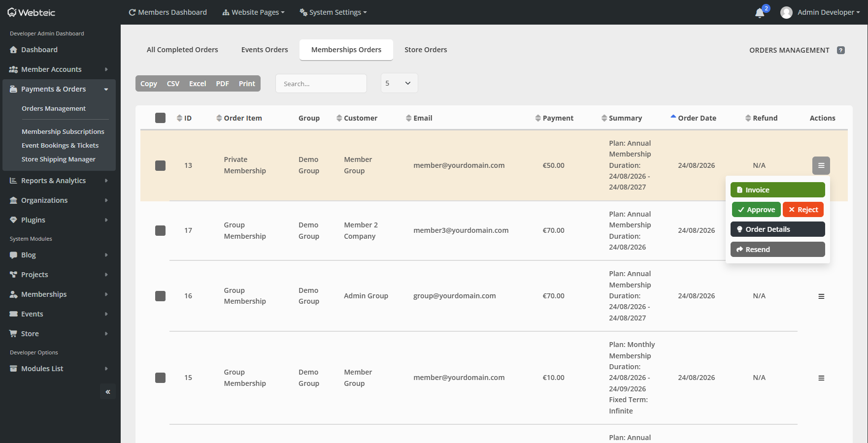
Task: Switch to All Completed Orders tab
Action: coord(182,50)
